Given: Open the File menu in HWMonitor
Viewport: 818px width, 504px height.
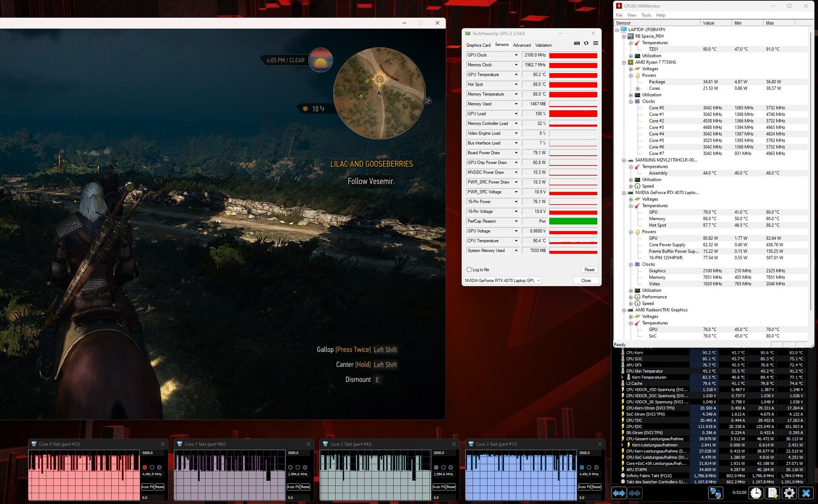Looking at the screenshot, I should point(619,15).
